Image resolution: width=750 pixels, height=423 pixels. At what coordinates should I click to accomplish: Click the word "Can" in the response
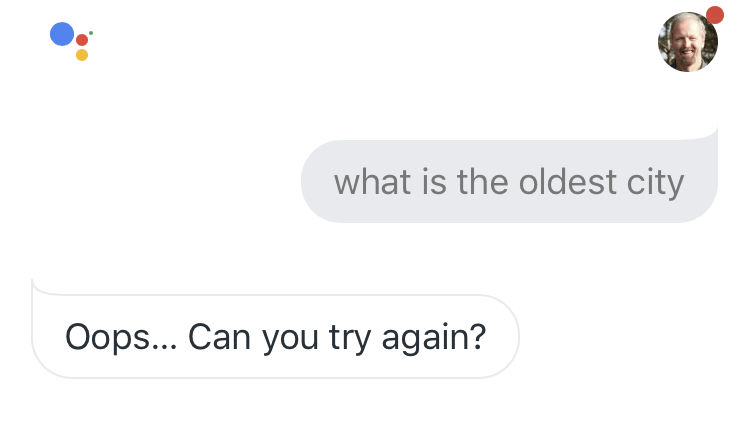point(220,336)
